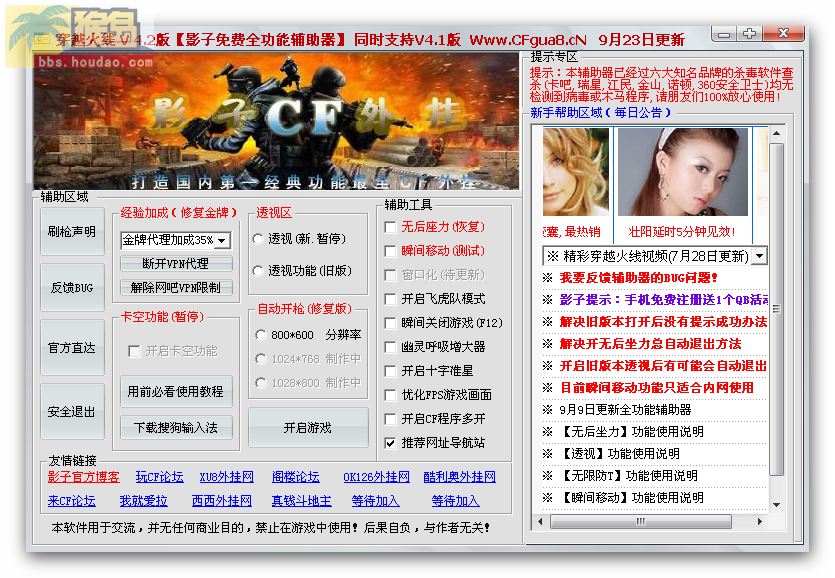Open 解决旧版本打开后没有提示成功办法 entry
The height and width of the screenshot is (578, 835).
(x=663, y=322)
